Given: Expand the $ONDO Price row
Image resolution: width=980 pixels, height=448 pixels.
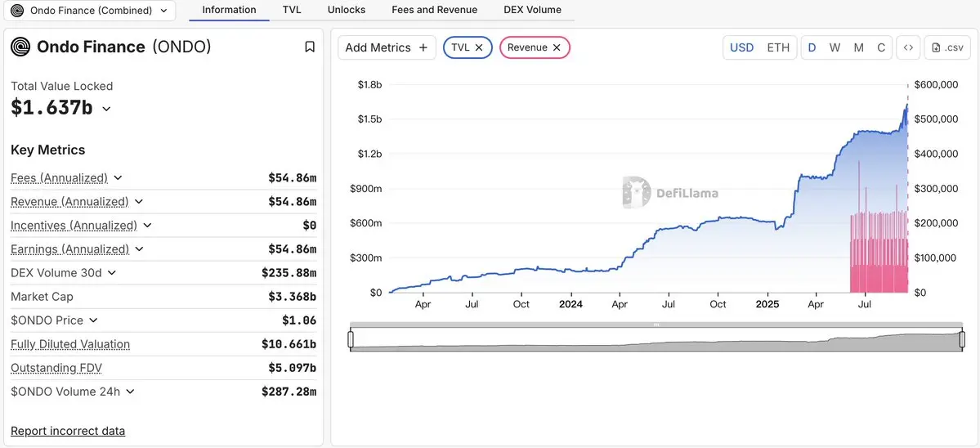Looking at the screenshot, I should (94, 320).
